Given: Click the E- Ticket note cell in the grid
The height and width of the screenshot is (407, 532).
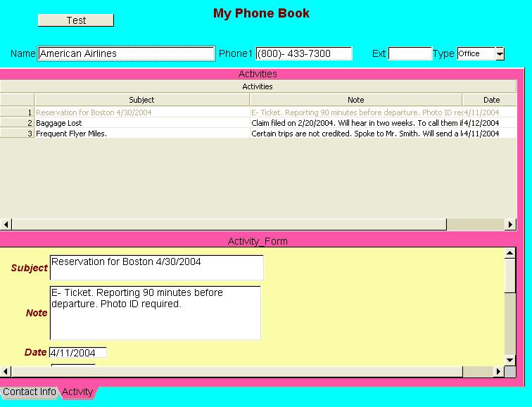Looking at the screenshot, I should coord(356,112).
